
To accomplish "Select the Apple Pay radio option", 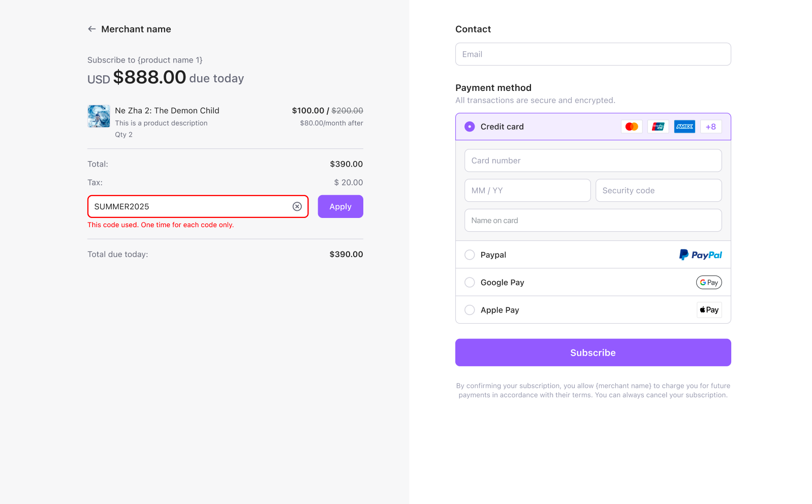I will tap(470, 310).
